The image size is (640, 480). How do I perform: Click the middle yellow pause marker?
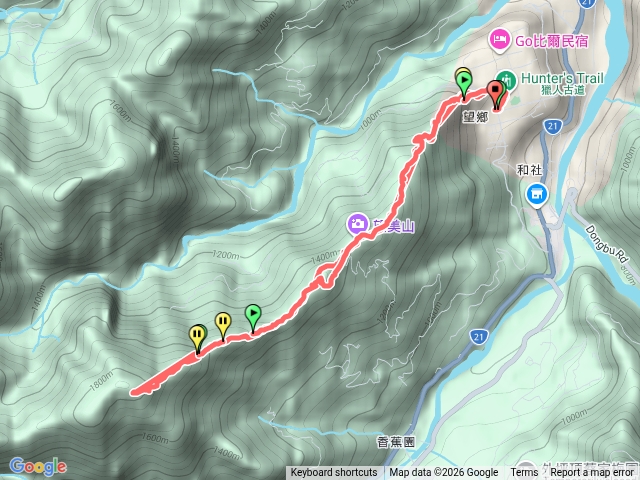(223, 323)
